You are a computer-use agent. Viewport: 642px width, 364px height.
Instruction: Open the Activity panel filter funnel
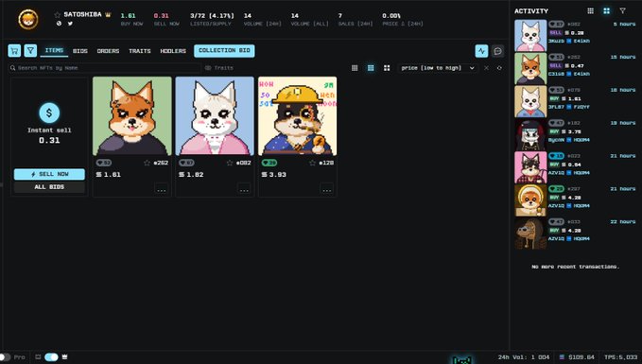(x=622, y=11)
